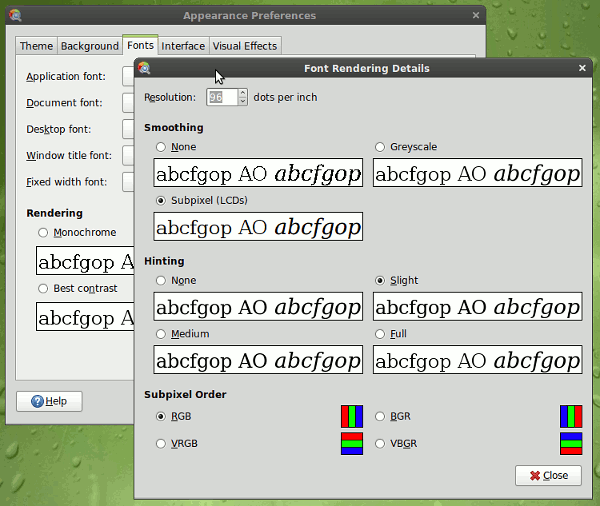Image resolution: width=600 pixels, height=506 pixels.
Task: Decrease resolution with the down stepper arrow
Action: (243, 101)
